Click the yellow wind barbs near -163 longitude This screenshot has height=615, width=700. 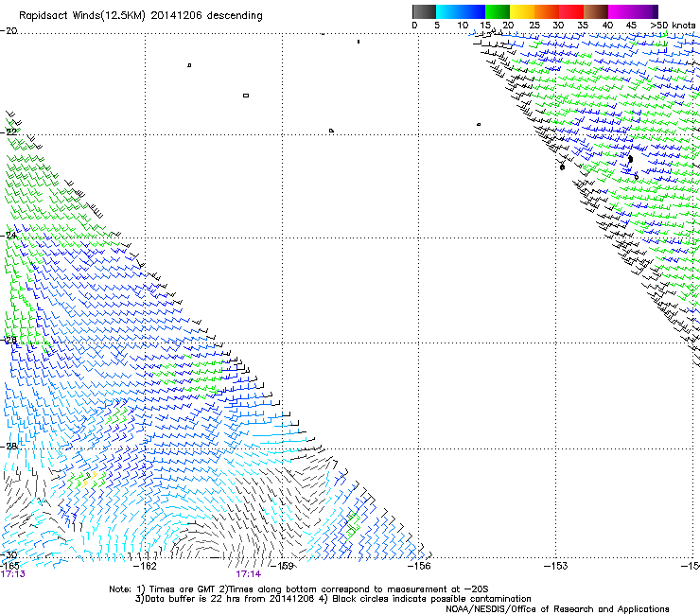coord(88,479)
